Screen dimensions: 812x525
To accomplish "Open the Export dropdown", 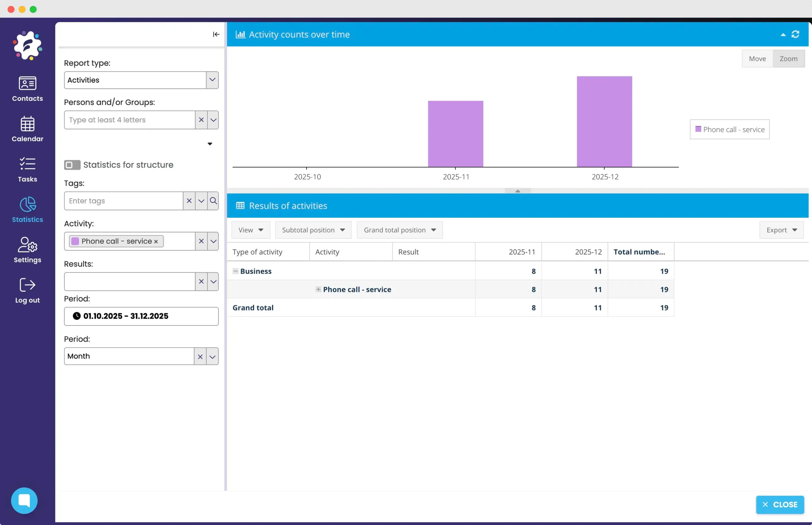I will [781, 230].
